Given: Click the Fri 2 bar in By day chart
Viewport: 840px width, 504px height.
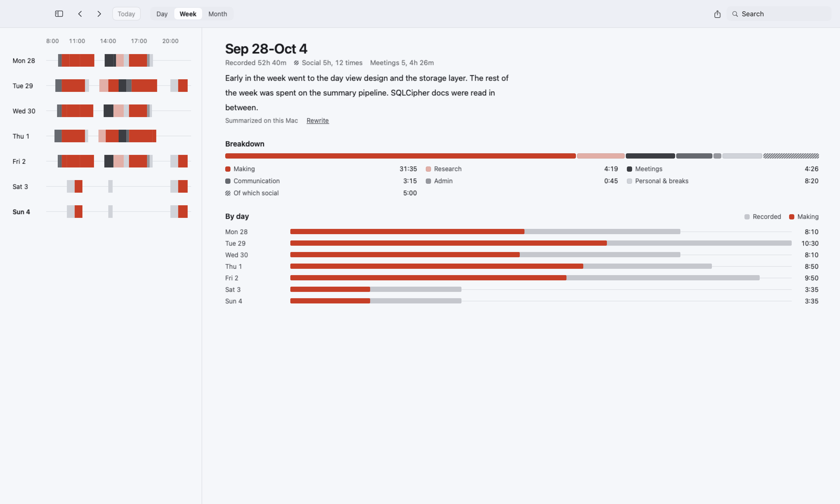Looking at the screenshot, I should [x=525, y=278].
